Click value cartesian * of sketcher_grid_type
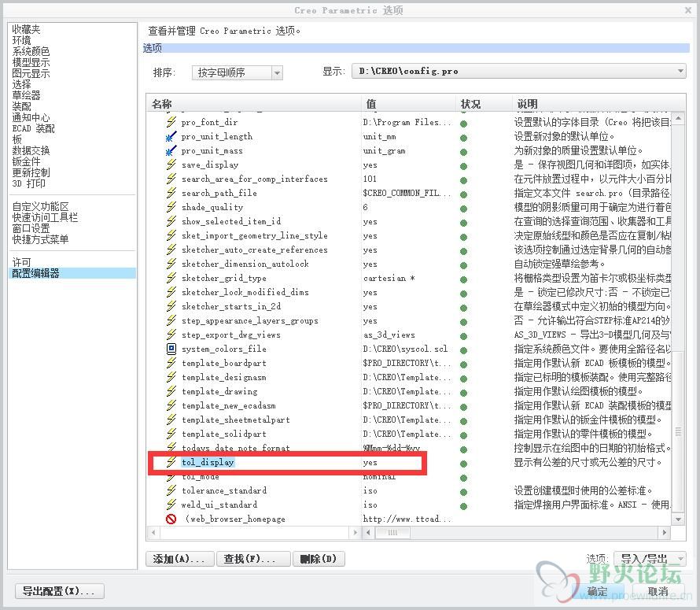The height and width of the screenshot is (610, 700). 389,278
